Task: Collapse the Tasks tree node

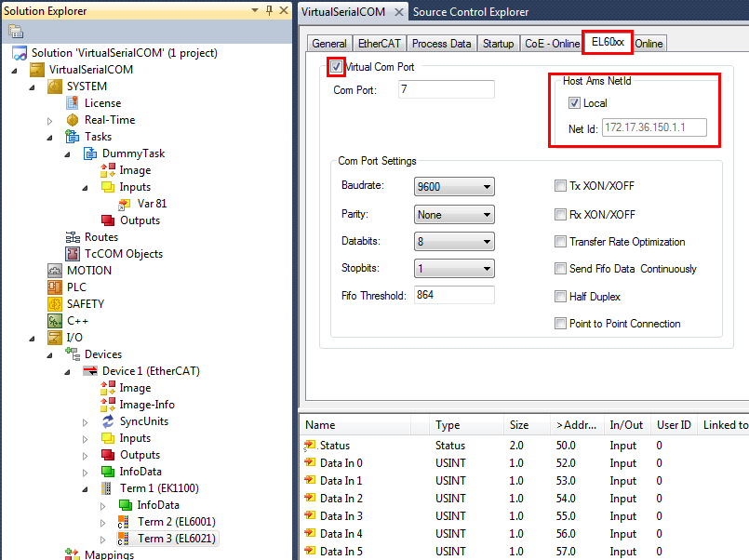Action: click(x=49, y=138)
